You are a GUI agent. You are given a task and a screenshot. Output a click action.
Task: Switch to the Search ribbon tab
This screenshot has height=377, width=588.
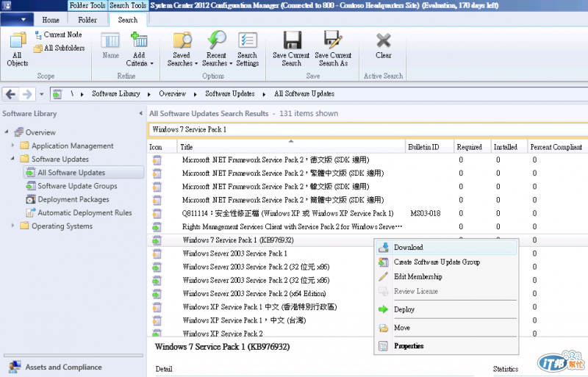coord(127,20)
